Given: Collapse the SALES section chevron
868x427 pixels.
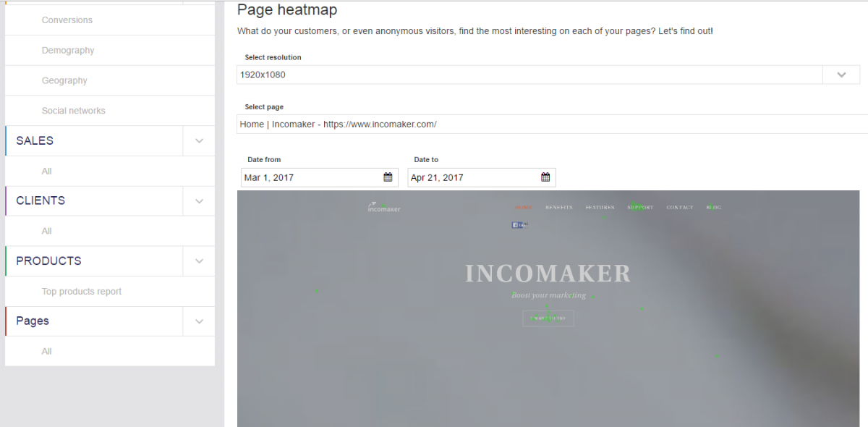Looking at the screenshot, I should (x=199, y=141).
